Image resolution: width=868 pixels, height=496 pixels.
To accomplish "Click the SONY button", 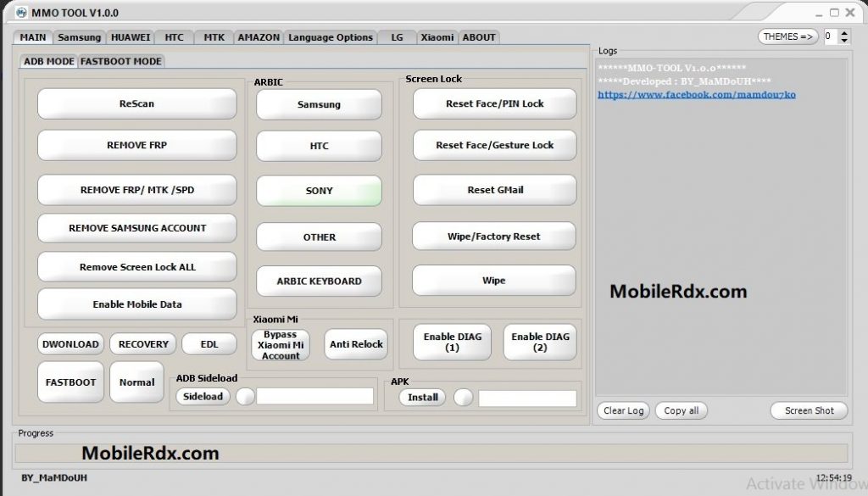I will click(319, 191).
